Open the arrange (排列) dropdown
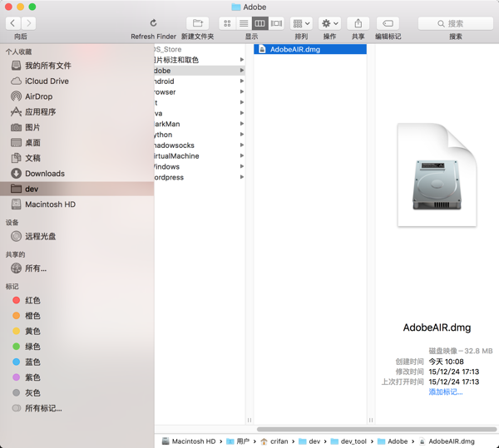 tap(301, 23)
